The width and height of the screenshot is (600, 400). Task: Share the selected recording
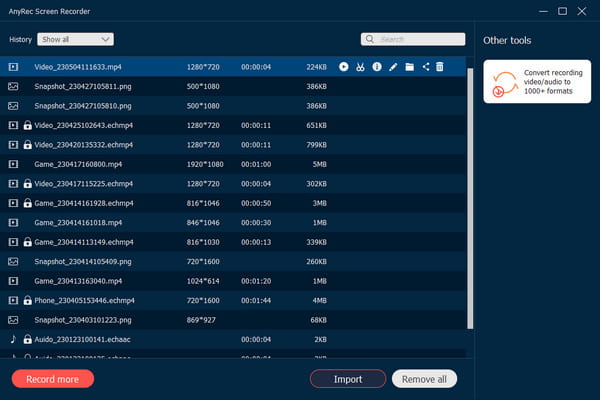426,67
